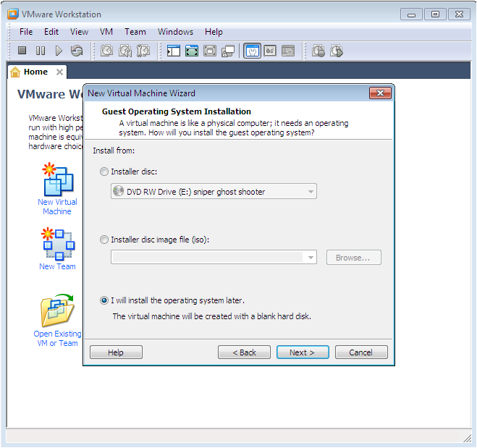Image resolution: width=477 pixels, height=448 pixels.
Task: Click inside the ISO image file path field
Action: 208,258
